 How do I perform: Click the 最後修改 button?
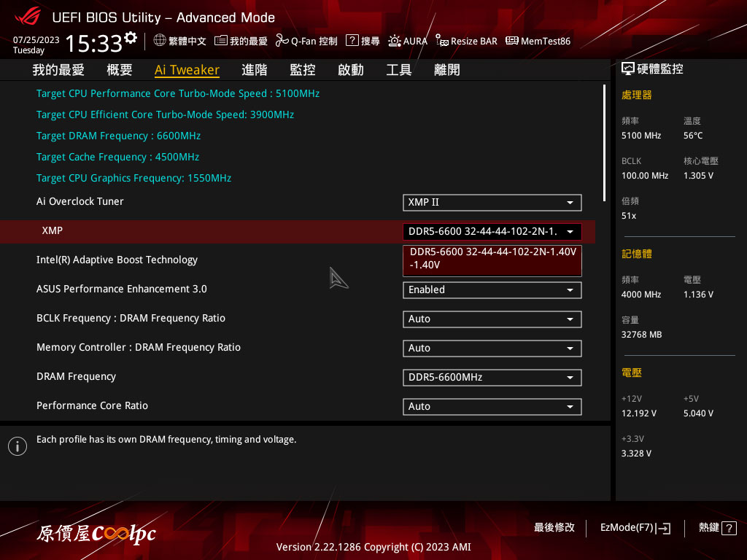pos(554,528)
